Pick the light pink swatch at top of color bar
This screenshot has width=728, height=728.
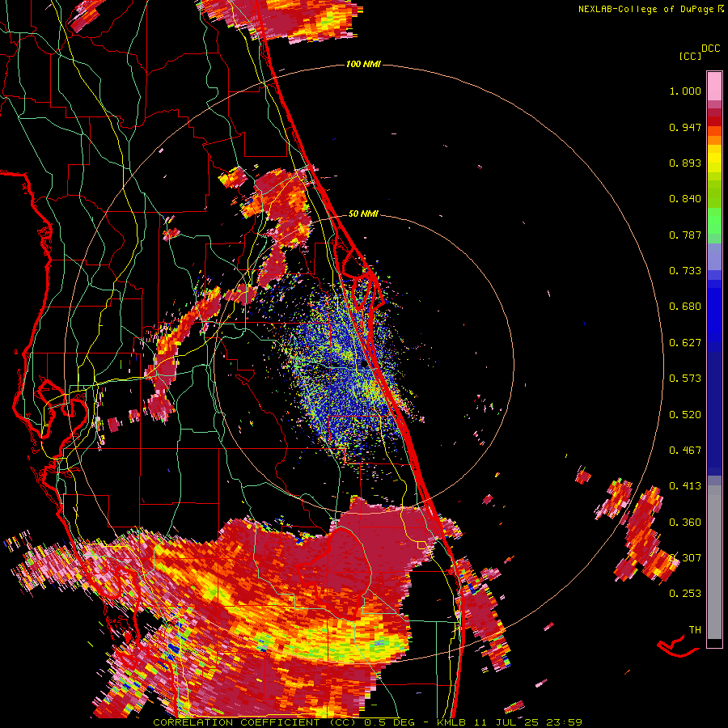pos(714,86)
